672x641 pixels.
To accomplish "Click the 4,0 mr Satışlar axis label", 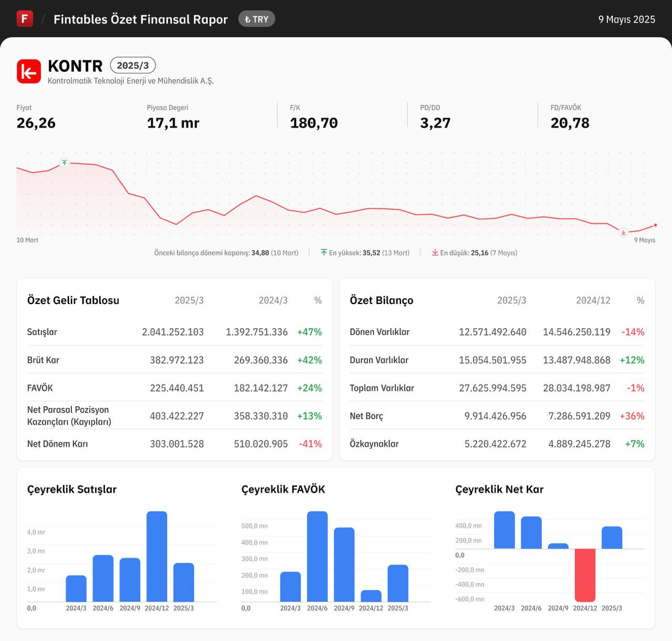I will (x=36, y=532).
